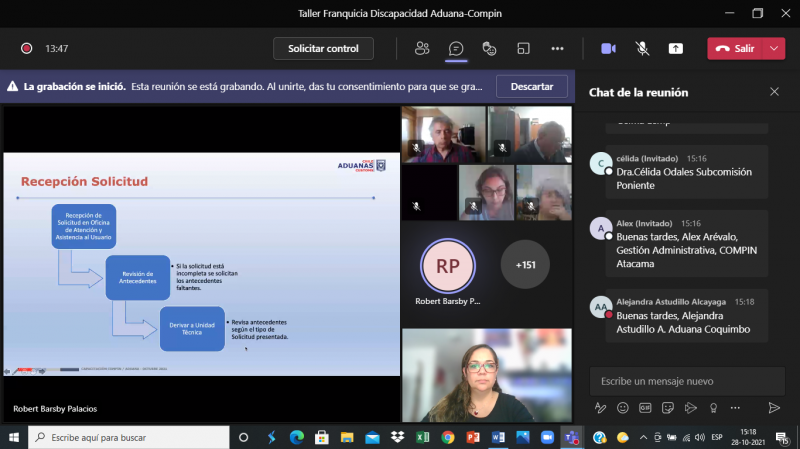Click the schedule send arrow icon in chat

click(690, 408)
